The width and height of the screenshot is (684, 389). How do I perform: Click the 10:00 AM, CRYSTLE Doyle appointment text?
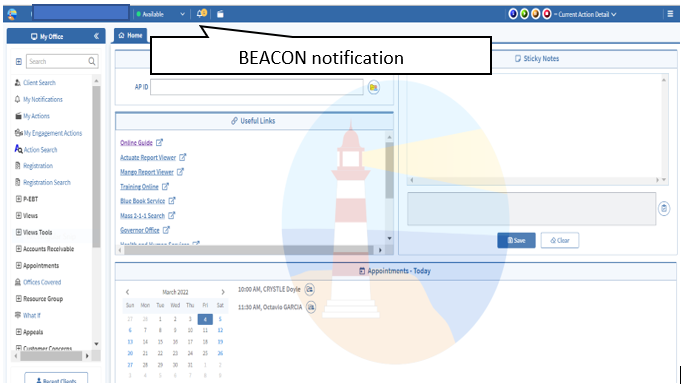tap(269, 289)
